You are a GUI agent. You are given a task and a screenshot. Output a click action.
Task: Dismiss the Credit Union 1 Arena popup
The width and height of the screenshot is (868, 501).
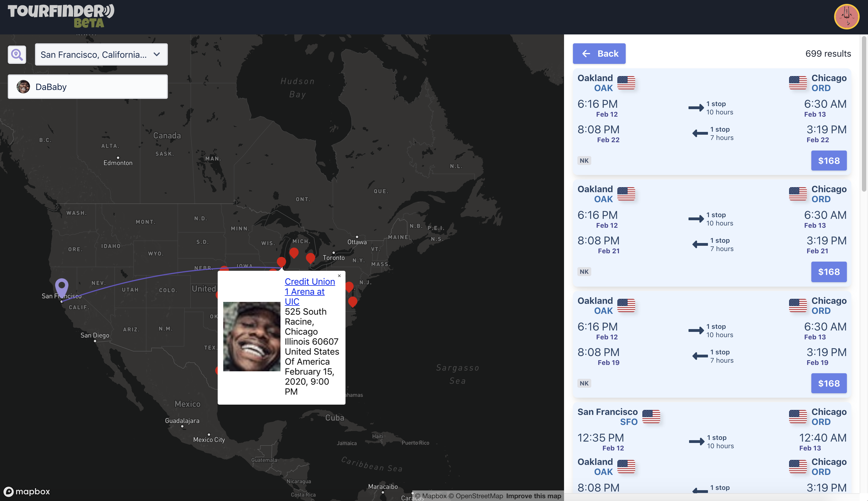pyautogui.click(x=339, y=275)
